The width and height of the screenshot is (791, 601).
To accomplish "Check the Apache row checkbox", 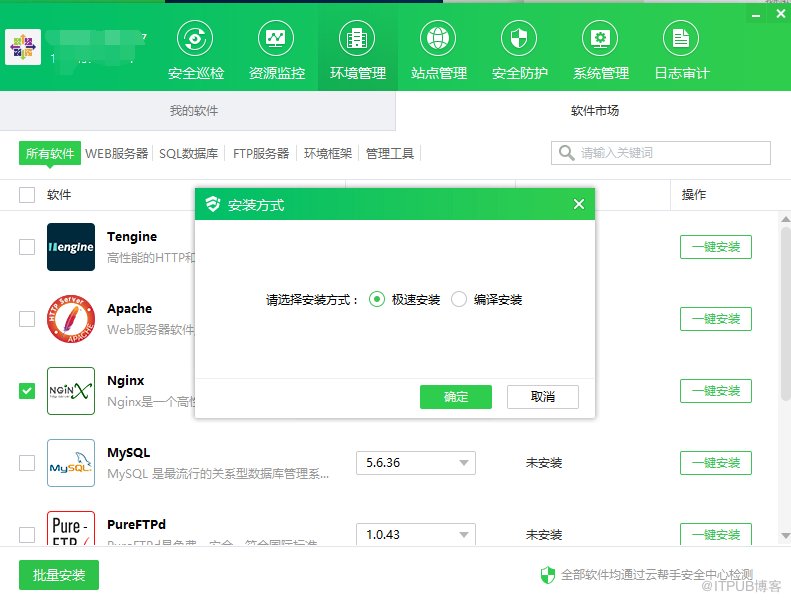I will tap(27, 319).
